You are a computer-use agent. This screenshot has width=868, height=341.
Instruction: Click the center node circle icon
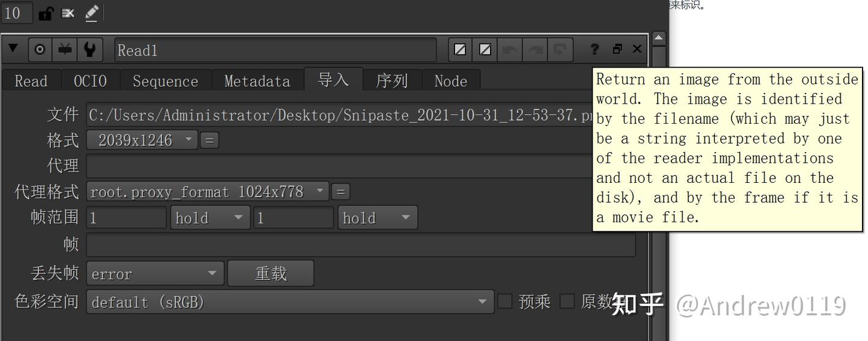40,50
